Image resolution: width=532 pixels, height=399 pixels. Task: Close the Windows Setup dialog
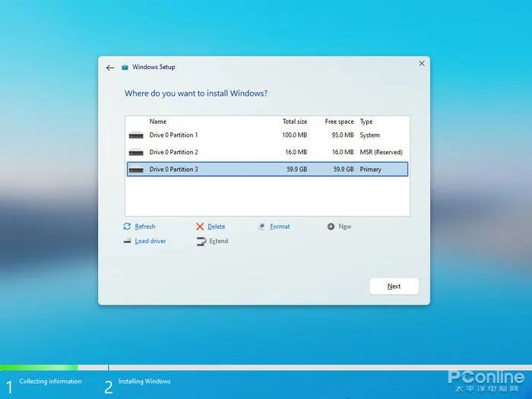click(x=422, y=64)
